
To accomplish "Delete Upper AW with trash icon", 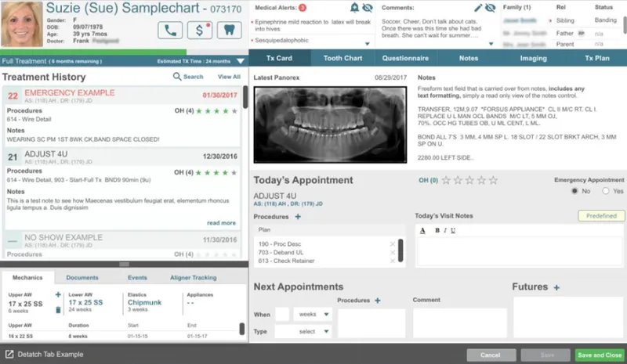I will [58, 310].
